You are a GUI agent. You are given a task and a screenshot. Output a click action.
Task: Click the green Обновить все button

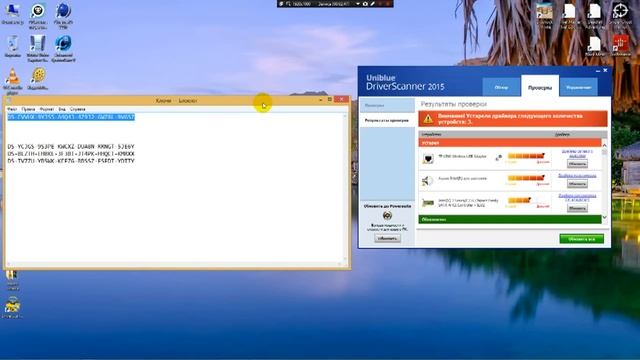point(581,239)
